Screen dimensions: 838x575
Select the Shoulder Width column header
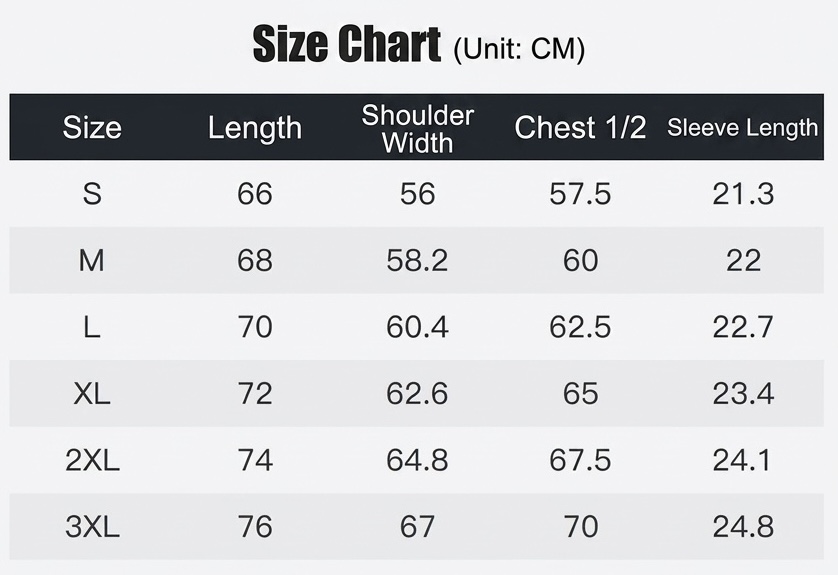point(417,129)
